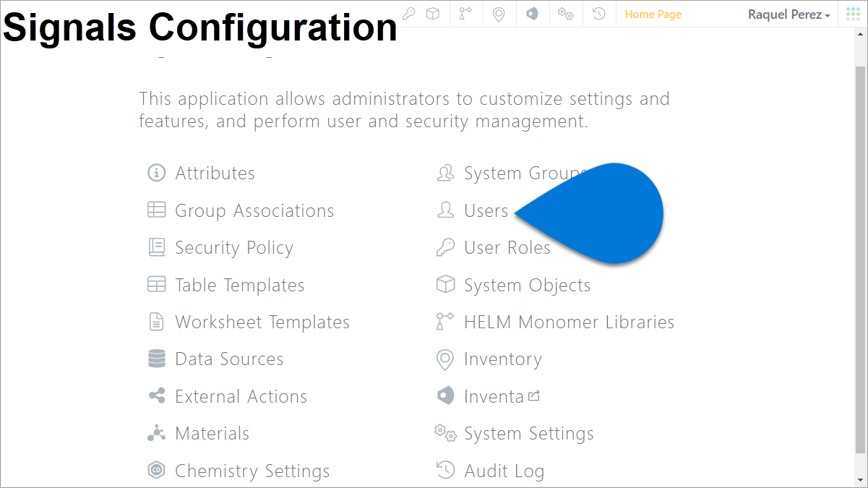Open Inventory via the toolbar location pin icon
The width and height of the screenshot is (868, 488).
499,14
